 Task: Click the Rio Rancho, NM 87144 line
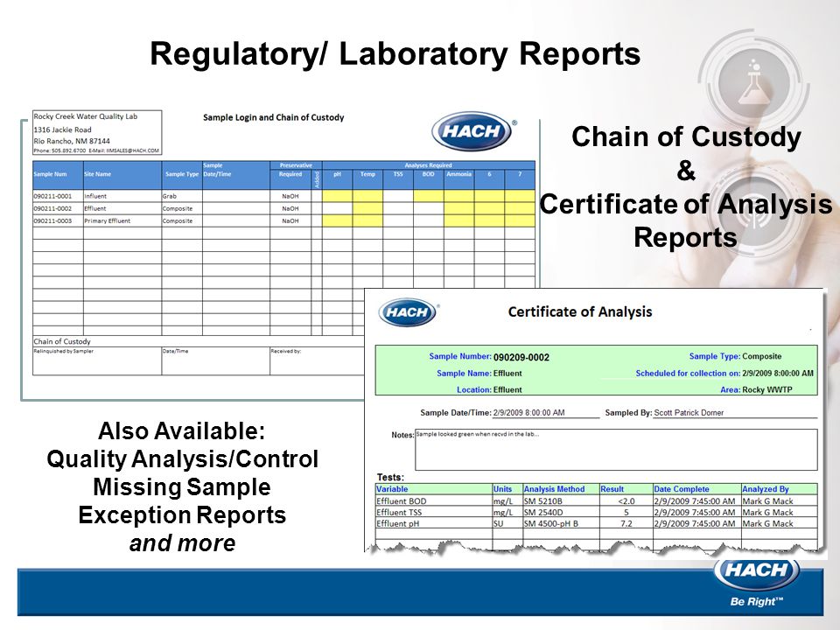click(72, 141)
